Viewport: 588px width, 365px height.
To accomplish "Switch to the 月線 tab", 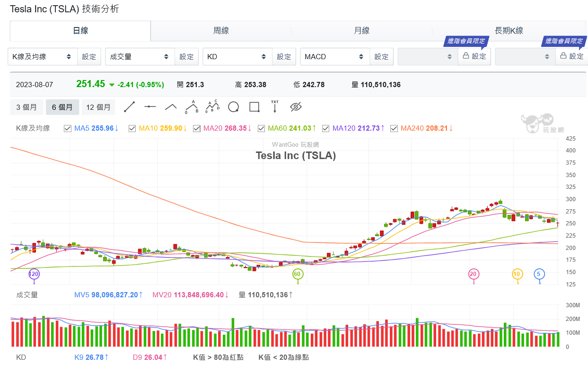I will click(x=361, y=31).
